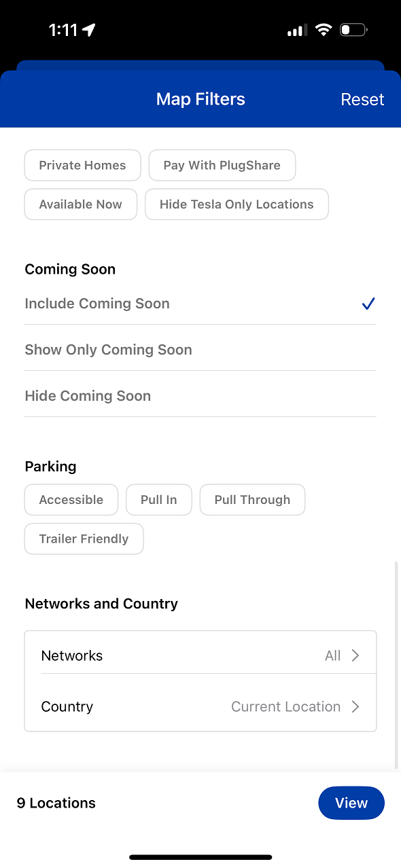
Task: Tap the cellular signal bars icon
Action: [297, 31]
